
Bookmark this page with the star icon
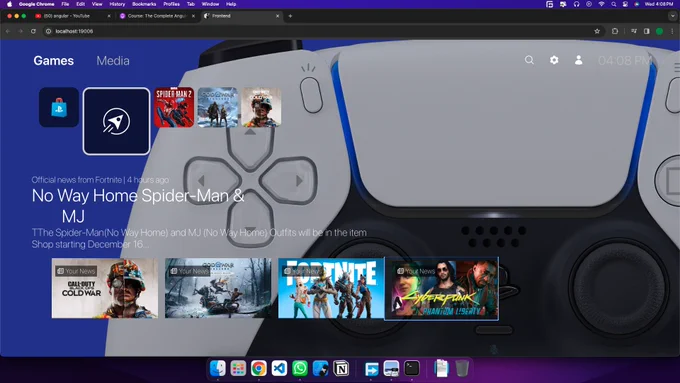(x=597, y=31)
